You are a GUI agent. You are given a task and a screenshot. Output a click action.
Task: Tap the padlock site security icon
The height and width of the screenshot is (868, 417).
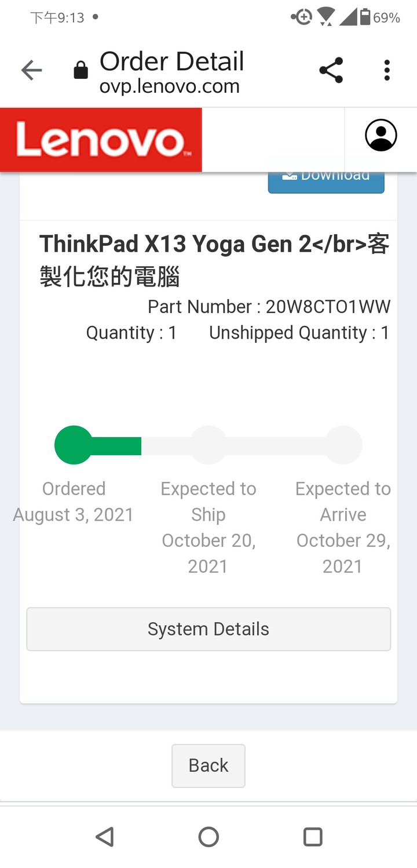[x=81, y=71]
